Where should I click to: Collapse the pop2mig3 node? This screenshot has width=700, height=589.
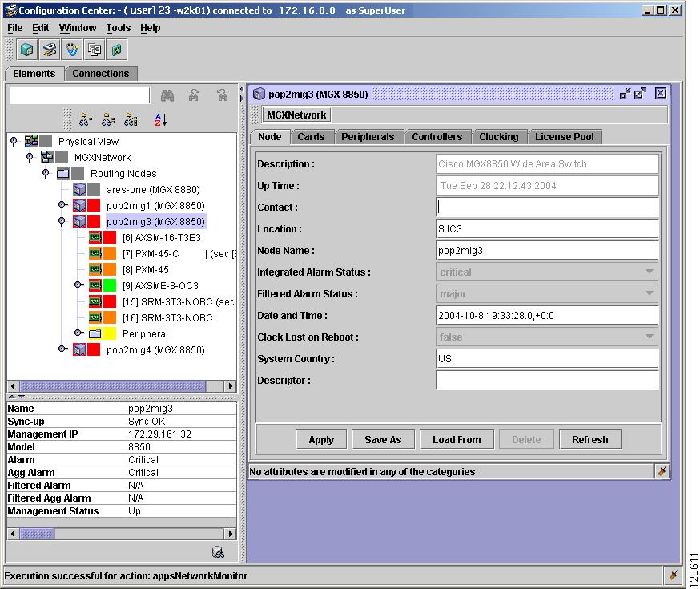[62, 221]
